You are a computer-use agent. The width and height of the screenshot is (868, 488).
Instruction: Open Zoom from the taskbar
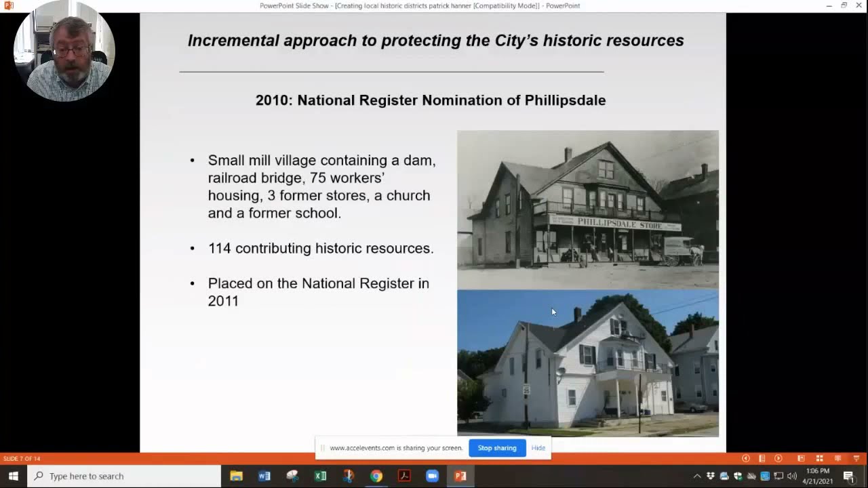point(432,476)
